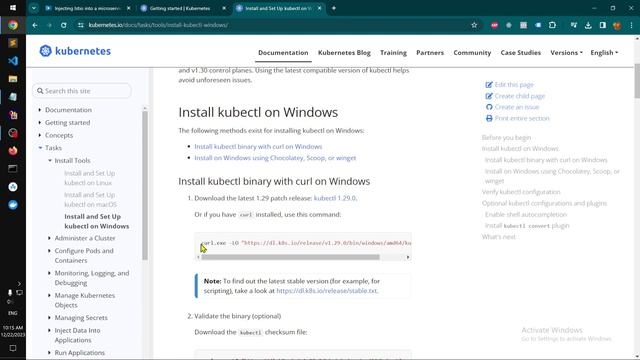Open the English language dropdown
The width and height of the screenshot is (640, 360).
(604, 53)
